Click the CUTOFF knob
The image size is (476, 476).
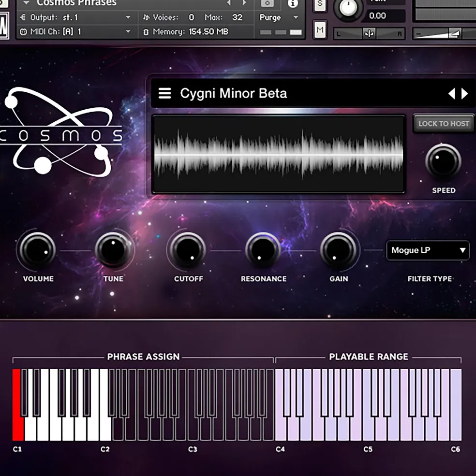tap(188, 250)
